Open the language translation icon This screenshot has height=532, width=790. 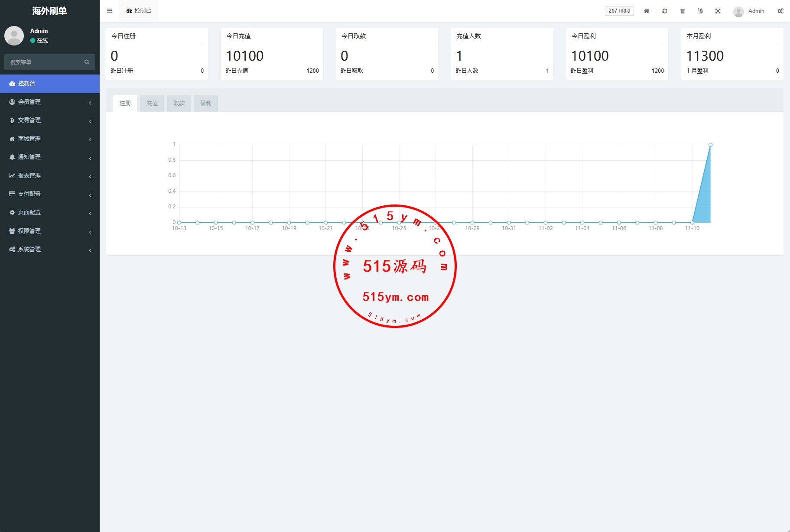(700, 11)
